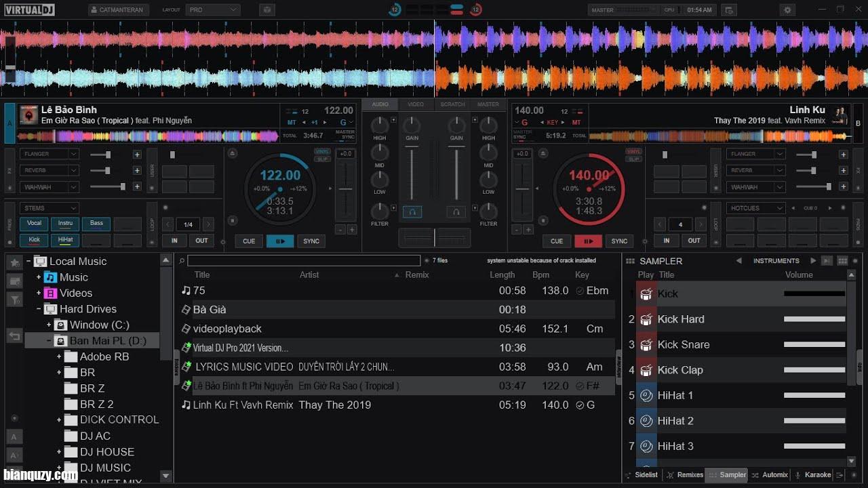This screenshot has width=868, height=488.
Task: Halve the loop length on deck A
Action: (167, 224)
